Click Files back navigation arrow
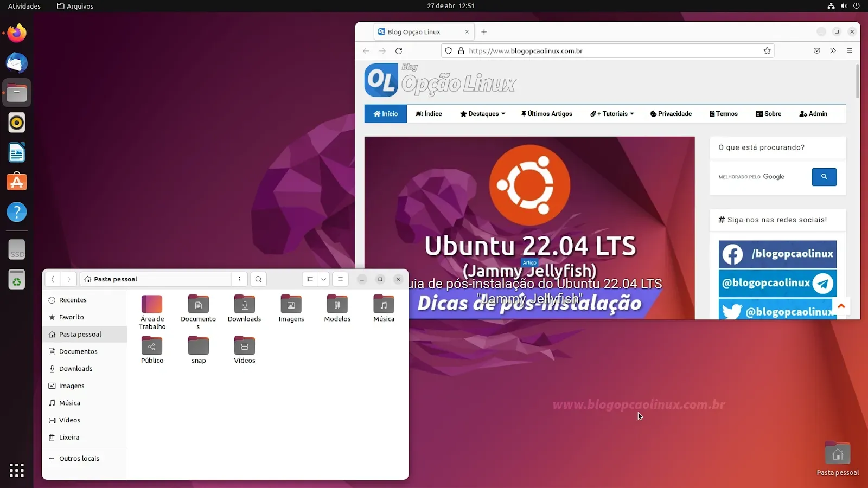The image size is (868, 488). pyautogui.click(x=53, y=279)
